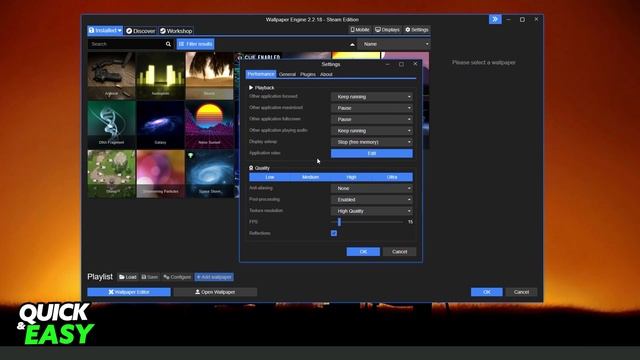
Task: Select the Shimmering Particles wallpaper thumbnail
Action: (x=160, y=174)
